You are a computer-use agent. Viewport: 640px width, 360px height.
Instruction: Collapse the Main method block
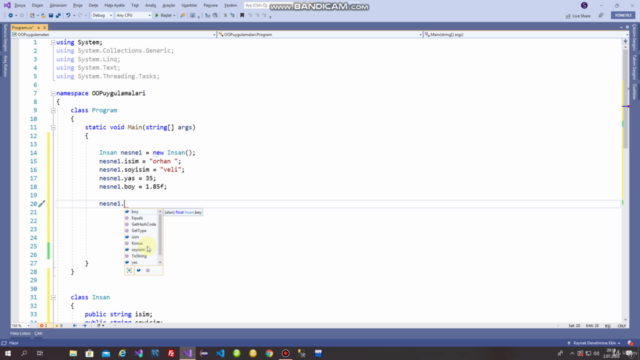pos(53,127)
